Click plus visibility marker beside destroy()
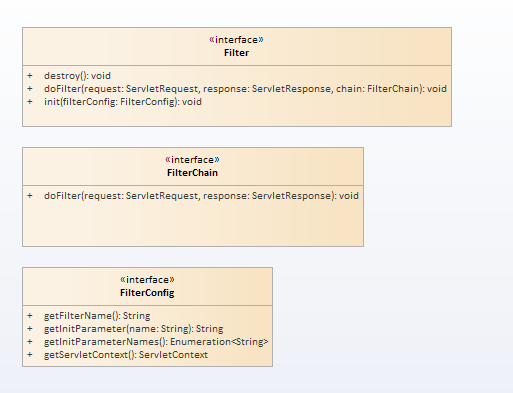 (30, 76)
